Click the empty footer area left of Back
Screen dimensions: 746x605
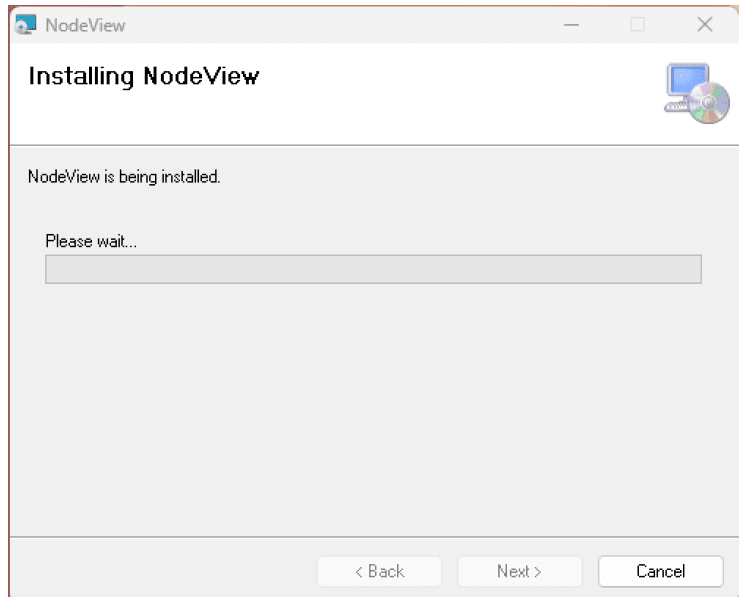(160, 571)
